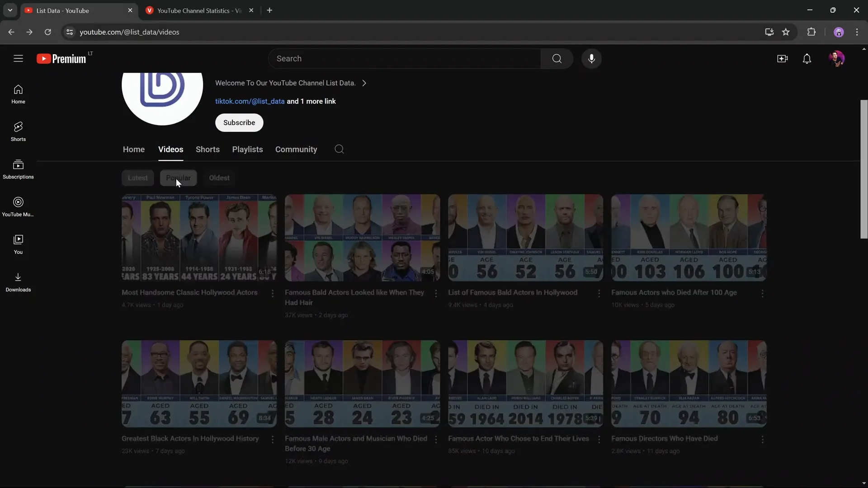Image resolution: width=868 pixels, height=488 pixels.
Task: Open the notifications bell
Action: (x=807, y=58)
